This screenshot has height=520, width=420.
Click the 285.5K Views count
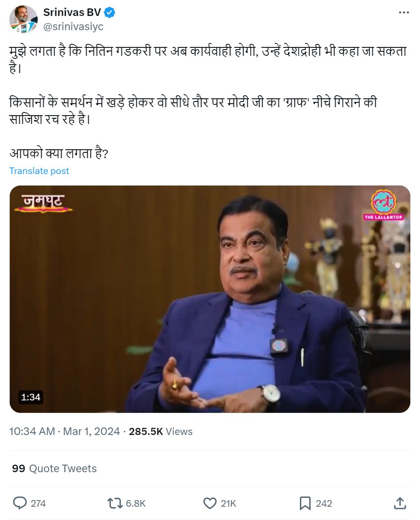coord(160,431)
